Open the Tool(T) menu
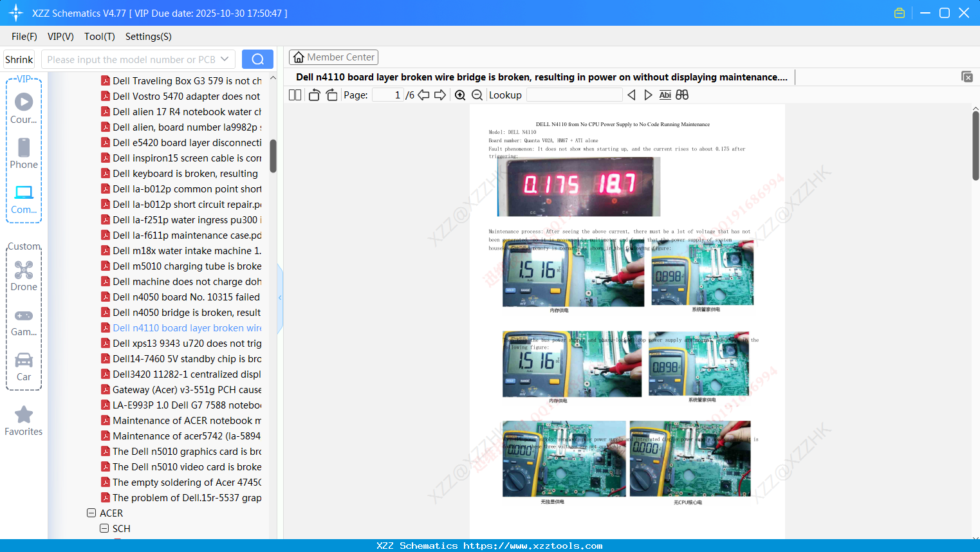This screenshot has height=552, width=980. point(100,37)
